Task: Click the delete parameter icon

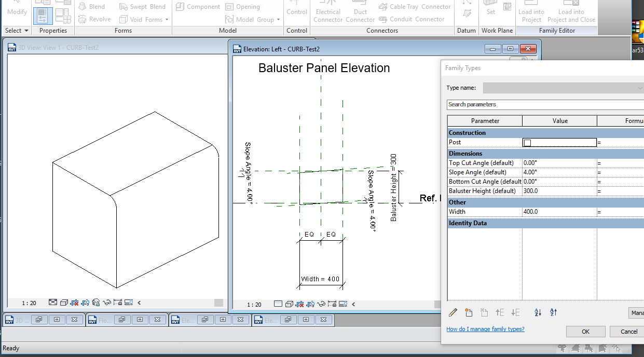Action: click(x=484, y=312)
